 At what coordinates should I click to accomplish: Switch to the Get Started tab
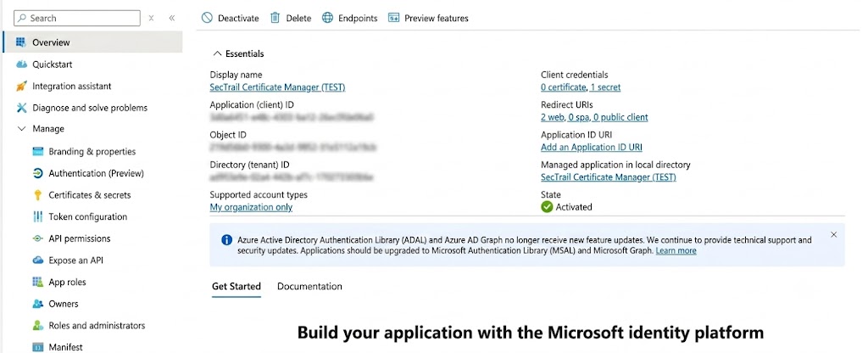[x=236, y=287]
